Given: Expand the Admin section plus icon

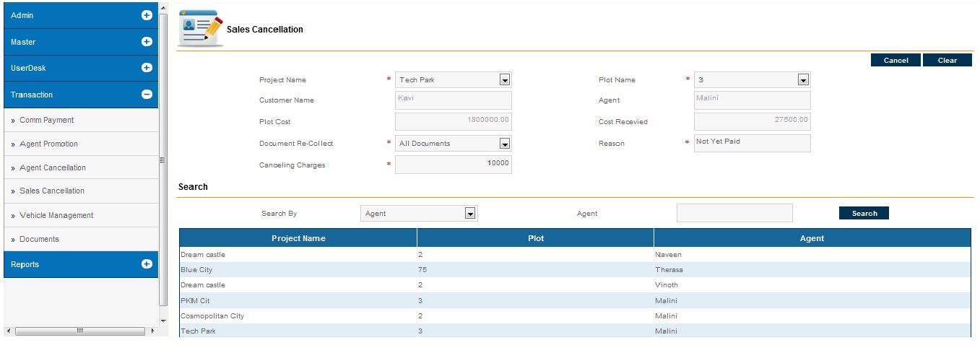Looking at the screenshot, I should point(147,15).
